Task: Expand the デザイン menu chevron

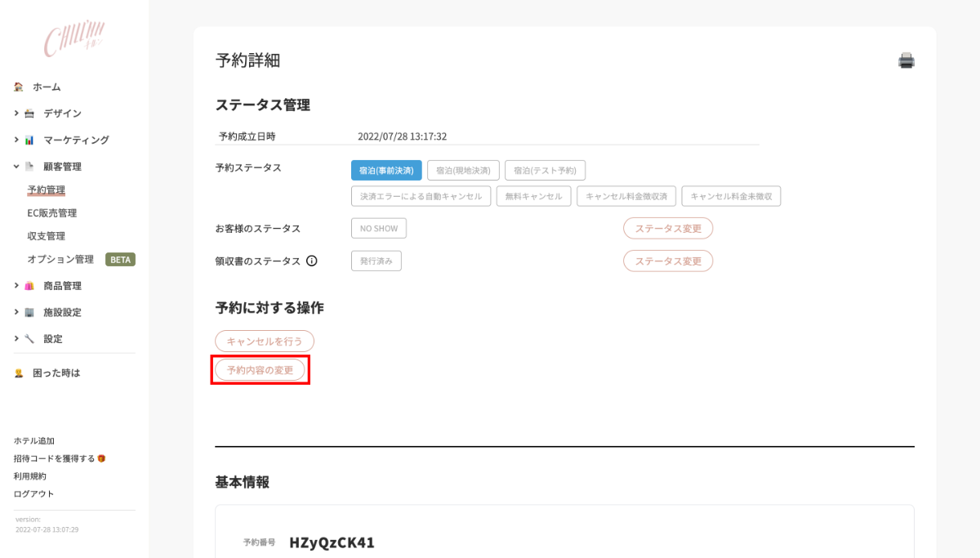Action: pyautogui.click(x=16, y=114)
